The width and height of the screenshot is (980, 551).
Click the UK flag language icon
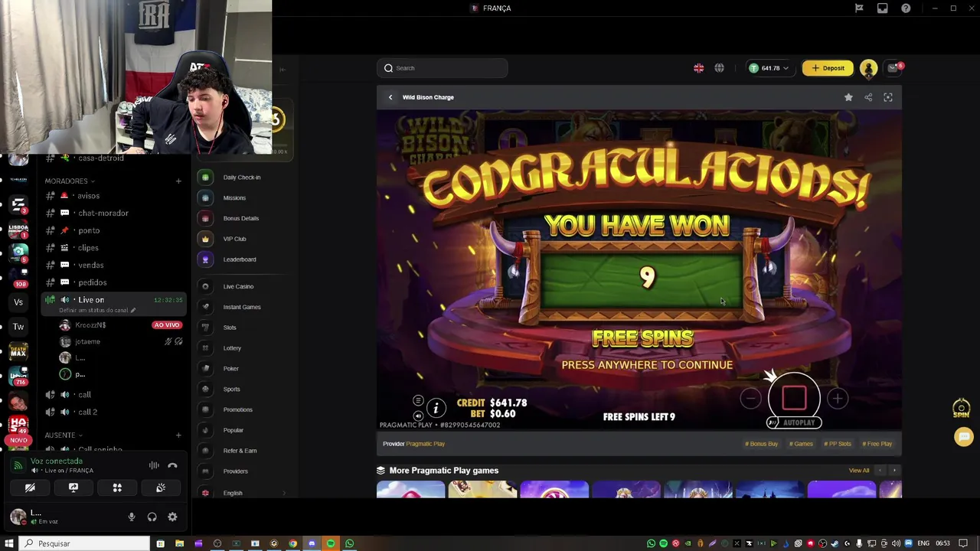698,68
